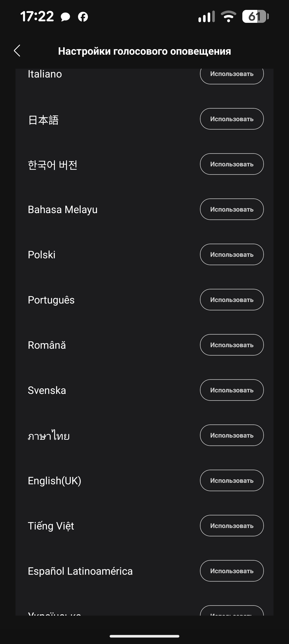Use the Română voice language

(x=232, y=345)
